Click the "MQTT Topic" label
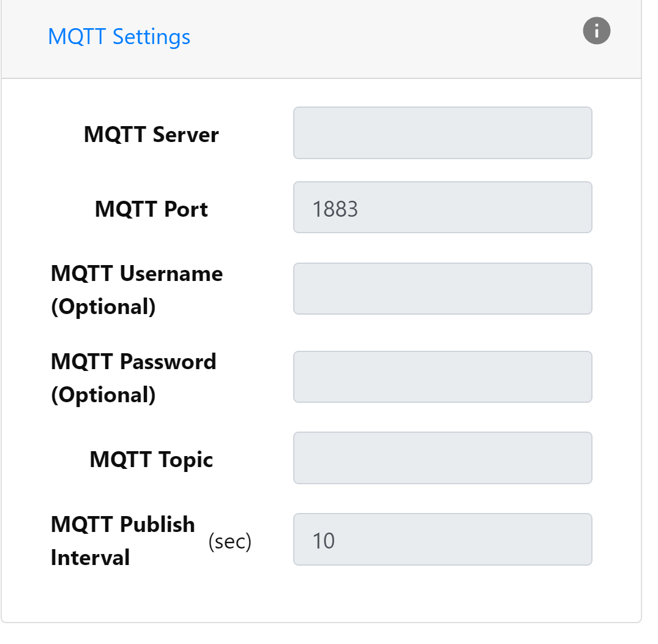 click(x=151, y=459)
